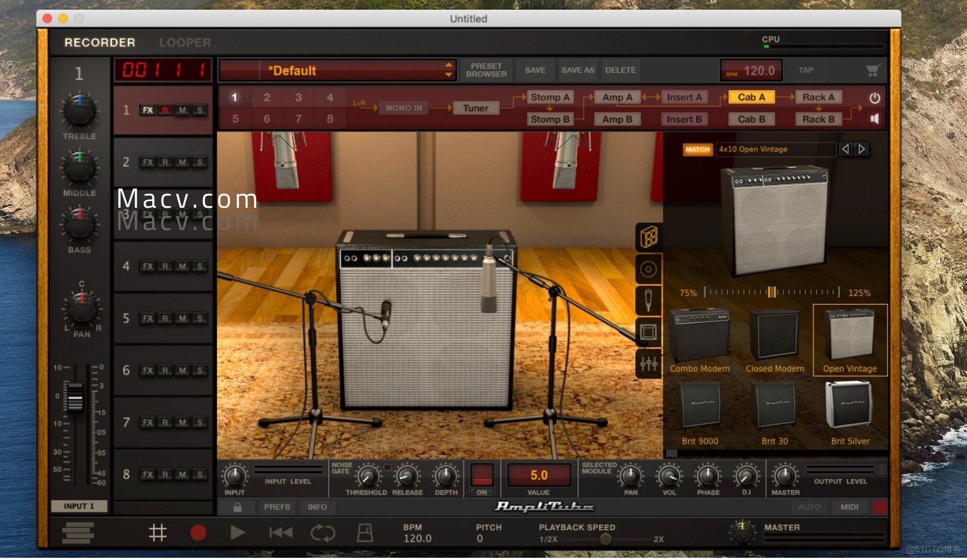Click the INFO button
The height and width of the screenshot is (560, 967).
(317, 507)
